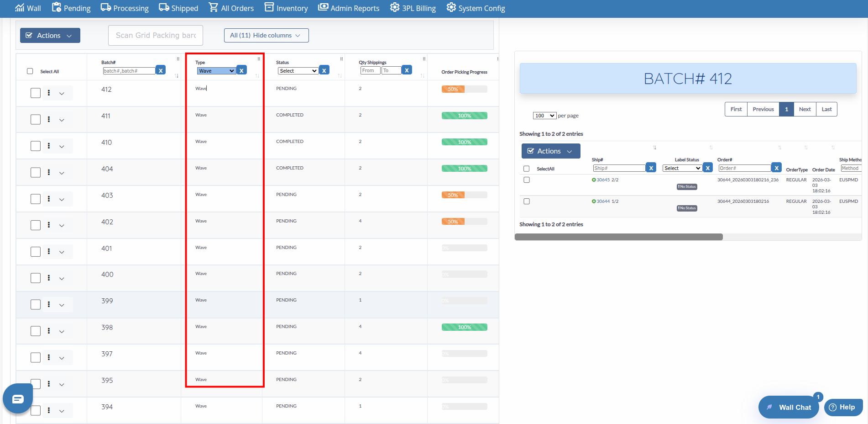868x424 pixels.
Task: Click batch 412 progress bar at 50%
Action: (x=464, y=89)
